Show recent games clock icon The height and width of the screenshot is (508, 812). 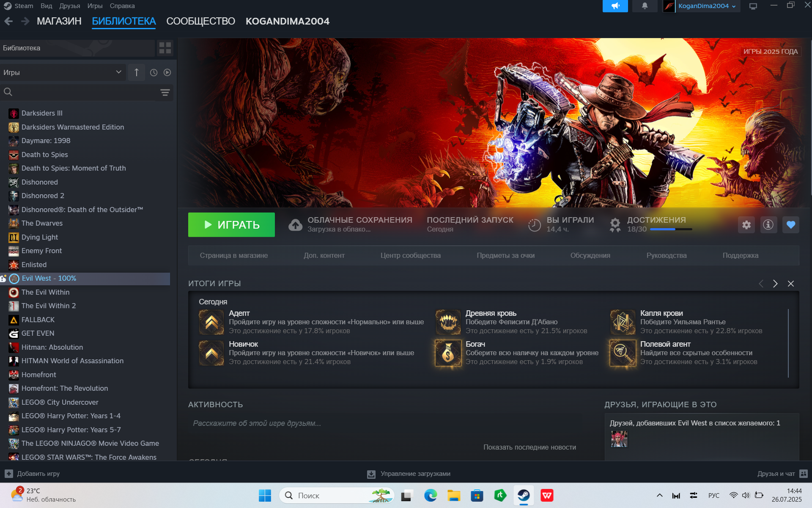tap(154, 72)
